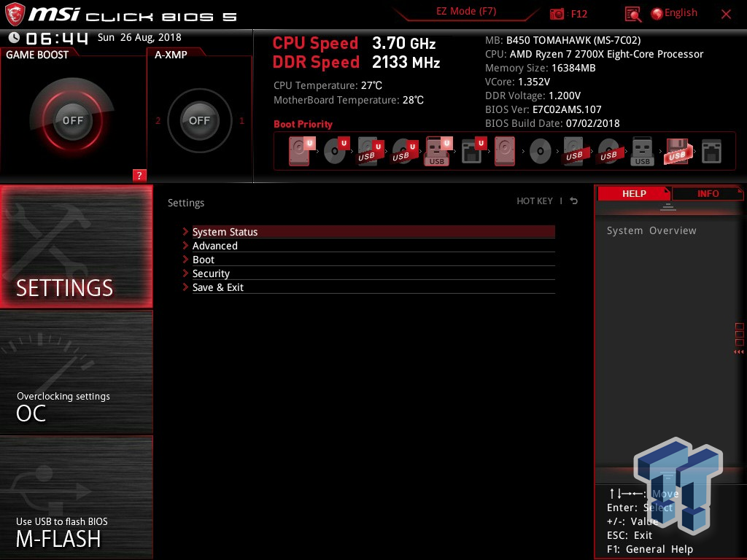Open the SETTINGS section tile
747x560 pixels.
click(x=76, y=246)
